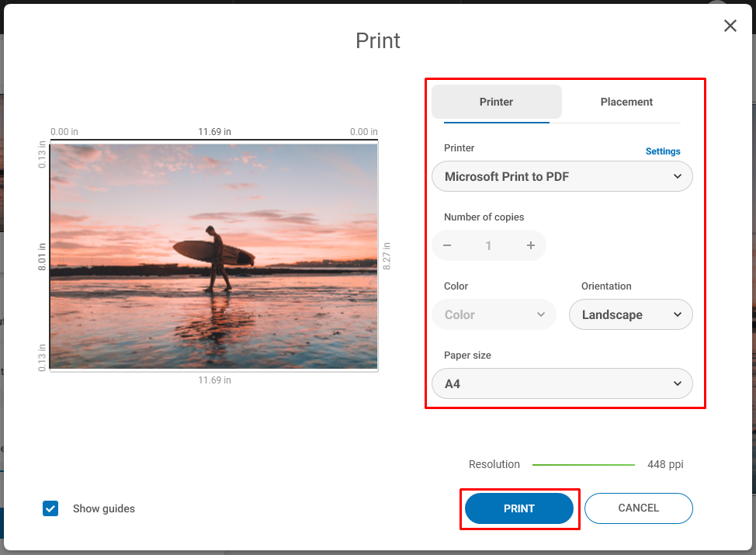
Task: Click the surfer print preview image
Action: [x=213, y=256]
